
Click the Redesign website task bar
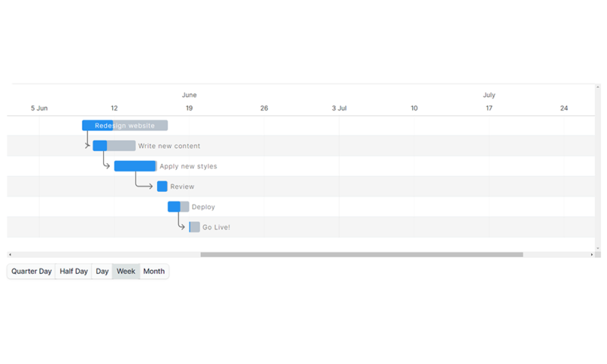124,126
